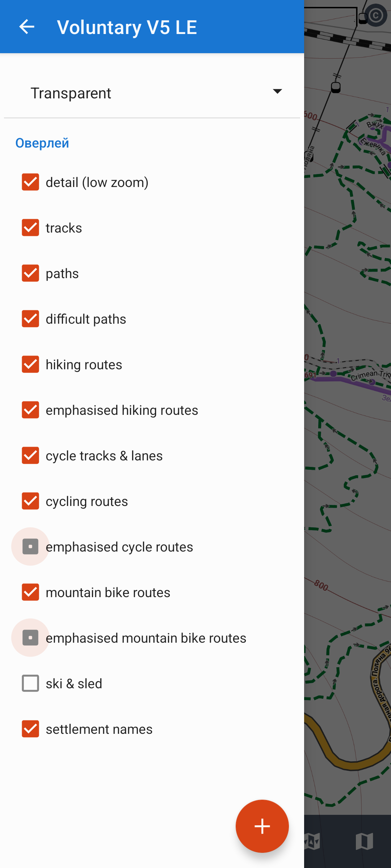Screen dimensions: 391x868
Task: Toggle emphasised cycle routes checkbox
Action: pos(30,546)
